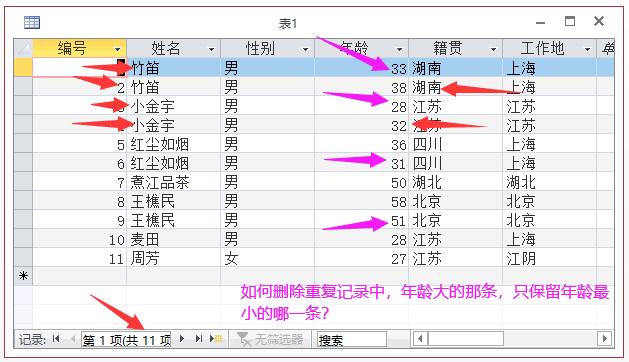The height and width of the screenshot is (362, 629).
Task: Jump to last record navigation button
Action: point(199,339)
